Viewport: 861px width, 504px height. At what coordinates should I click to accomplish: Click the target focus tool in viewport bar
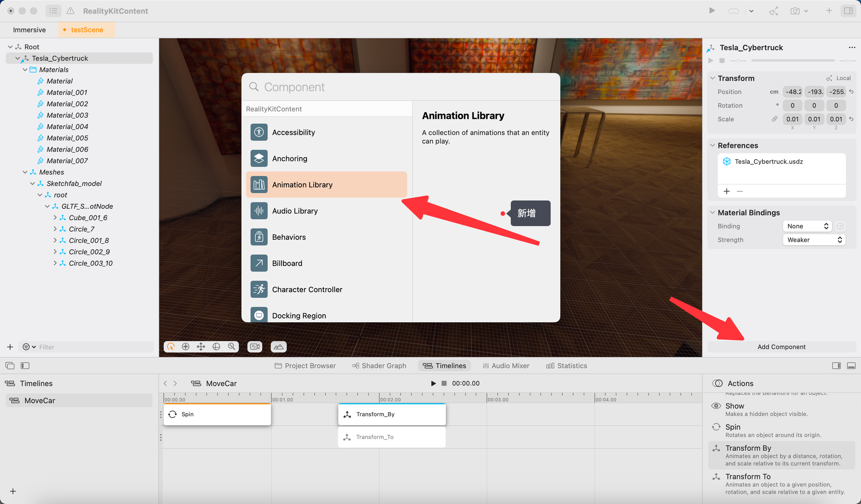(x=186, y=346)
